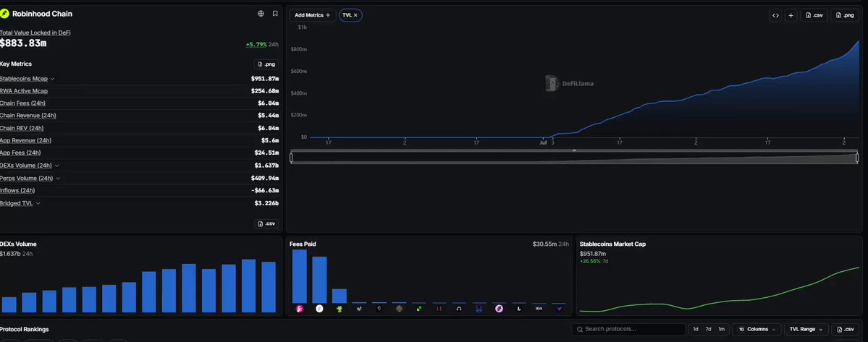Screen dimensions: 868x342
Task: Click the Protocol Rankings heading
Action: pos(25,329)
